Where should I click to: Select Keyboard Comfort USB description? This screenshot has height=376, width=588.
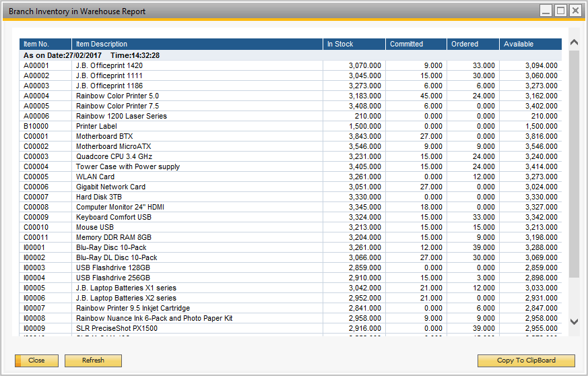click(114, 218)
